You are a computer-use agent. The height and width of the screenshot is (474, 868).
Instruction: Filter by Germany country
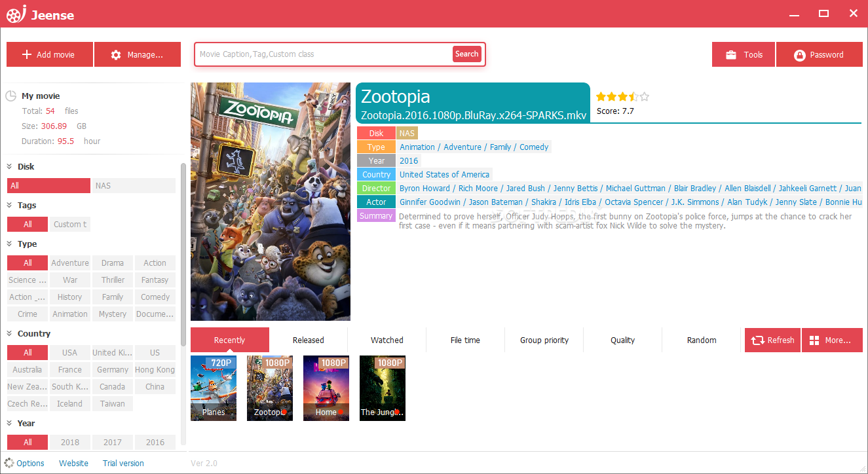[x=113, y=370]
